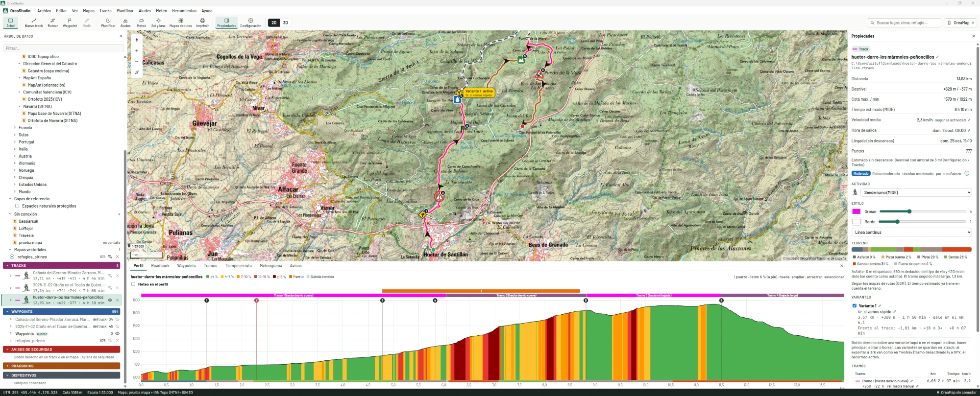The height and width of the screenshot is (396, 980).
Task: Switch to the Meteograma tab
Action: (271, 266)
